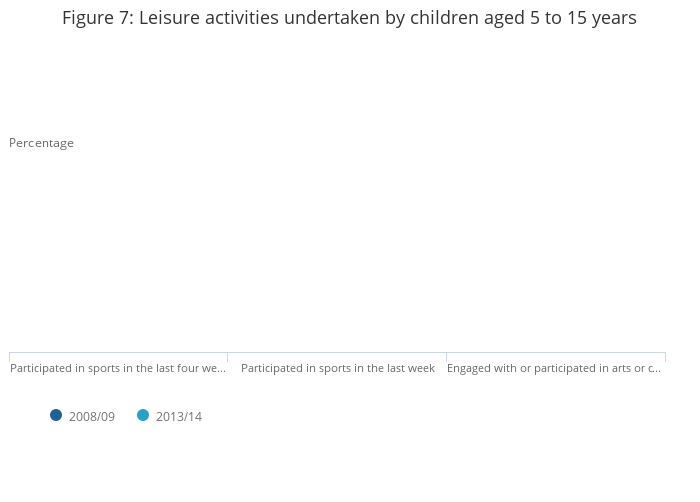This screenshot has height=502, width=700.
Task: Select the light blue legend color marker
Action: click(143, 415)
